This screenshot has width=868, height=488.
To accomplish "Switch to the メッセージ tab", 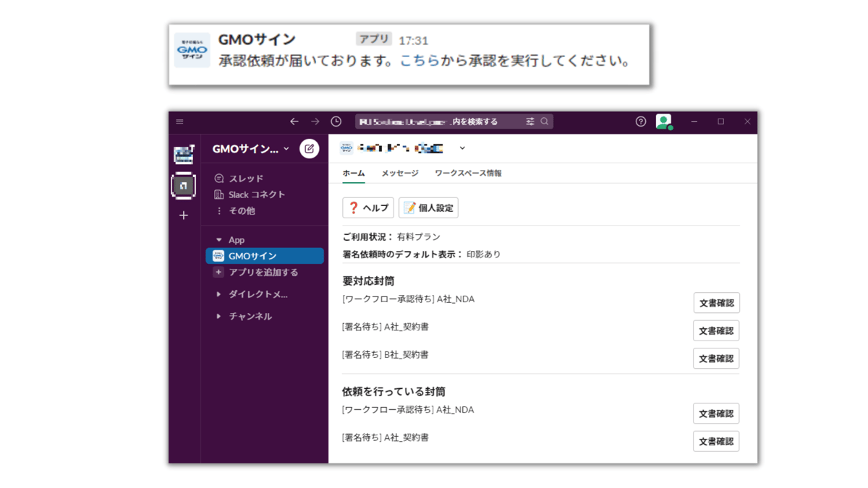I will (x=399, y=174).
